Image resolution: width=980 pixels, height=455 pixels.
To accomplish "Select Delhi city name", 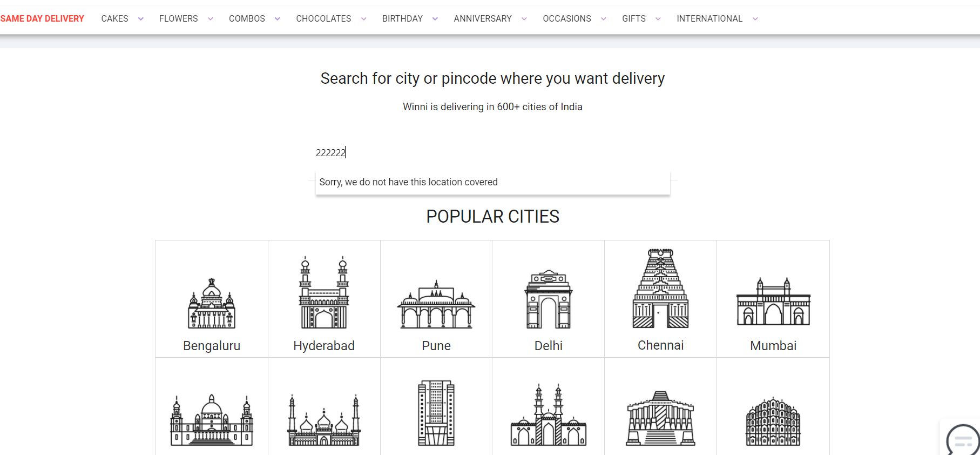I will [549, 346].
